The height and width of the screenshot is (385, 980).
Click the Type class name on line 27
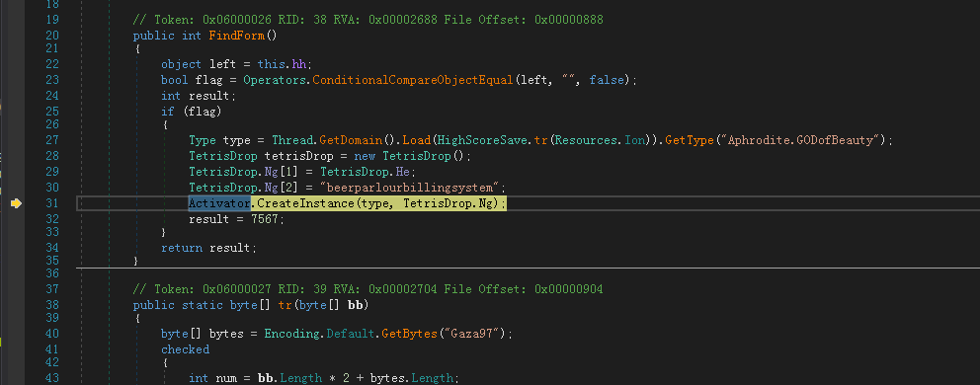tap(203, 140)
